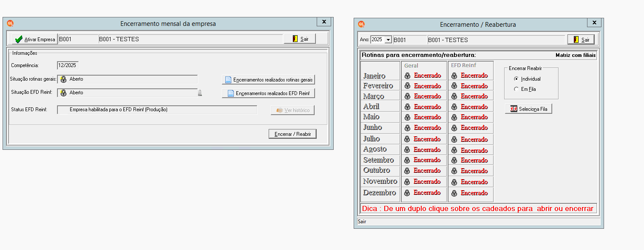Click the Dica hint text in red
644x250 pixels.
tap(478, 208)
